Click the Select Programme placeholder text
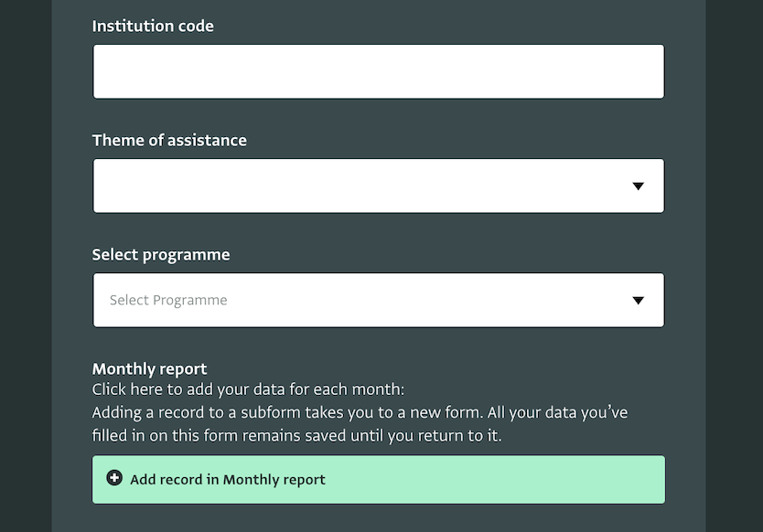The width and height of the screenshot is (763, 532). tap(168, 300)
